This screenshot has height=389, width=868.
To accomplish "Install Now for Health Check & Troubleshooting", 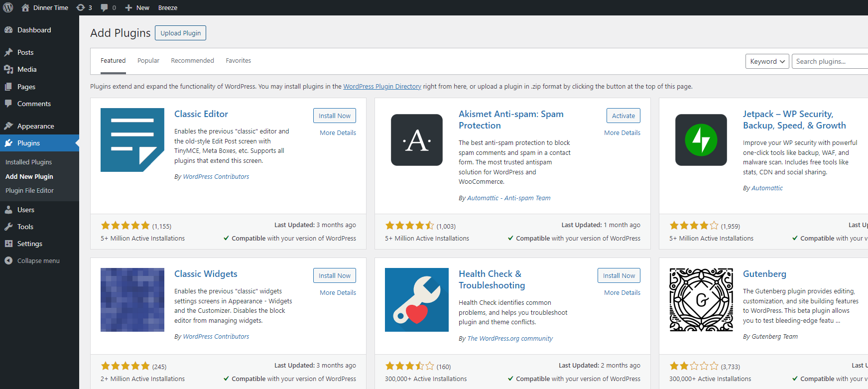I will click(619, 275).
